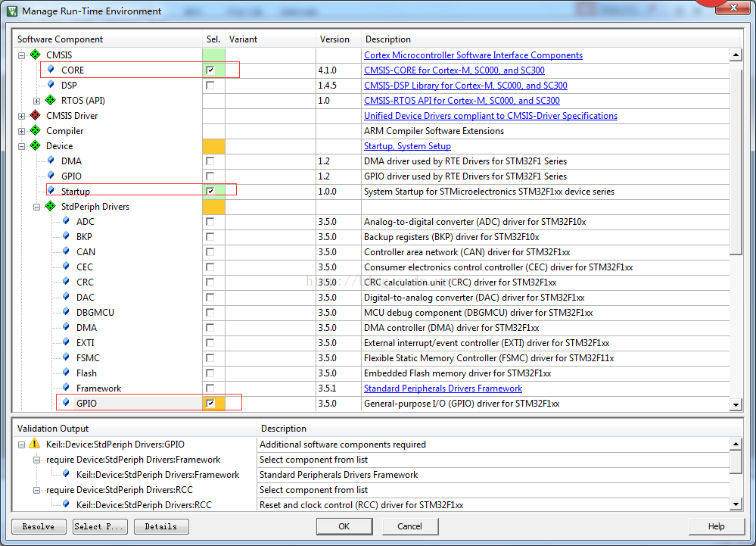Click the Software Component column header
This screenshot has height=546, width=756.
(107, 39)
